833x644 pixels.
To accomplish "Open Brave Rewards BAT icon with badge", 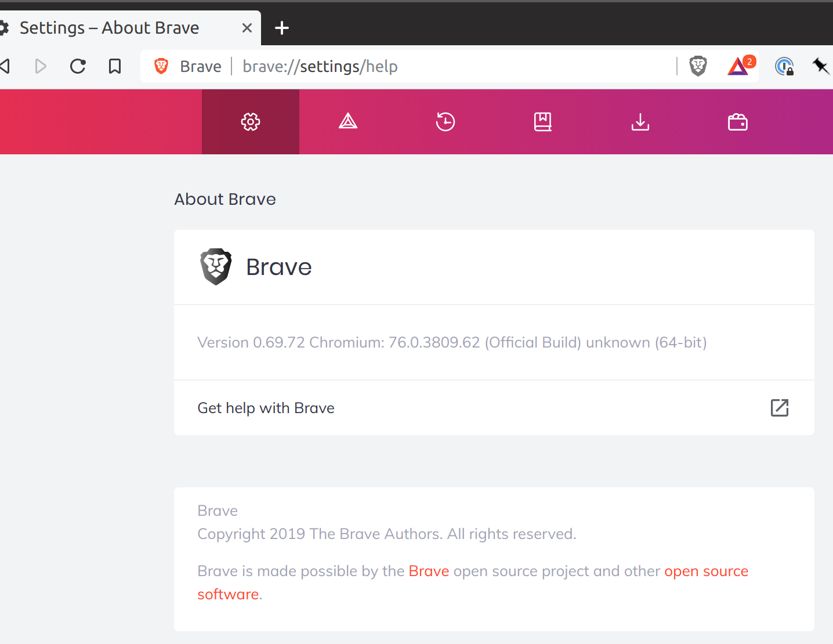I will [x=741, y=66].
